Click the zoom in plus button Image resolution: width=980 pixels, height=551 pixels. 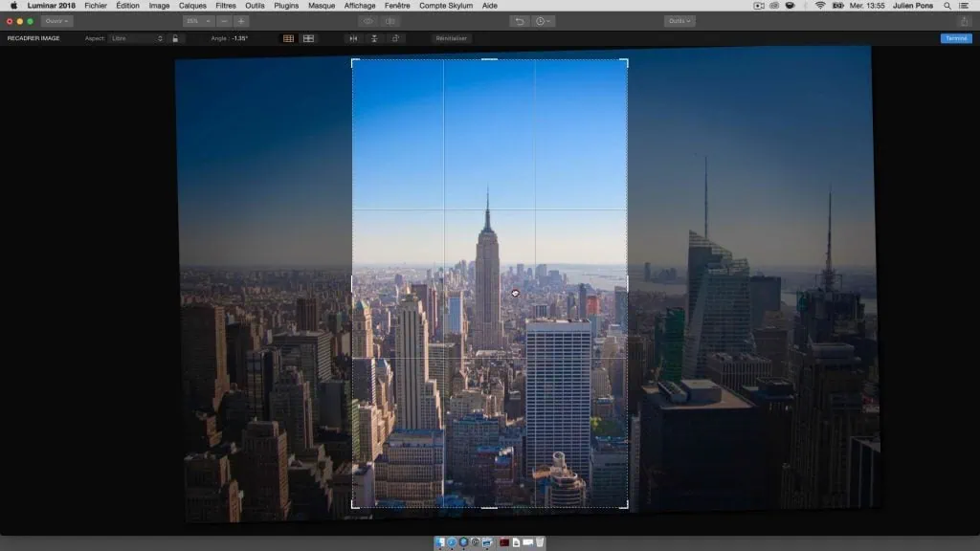(241, 21)
